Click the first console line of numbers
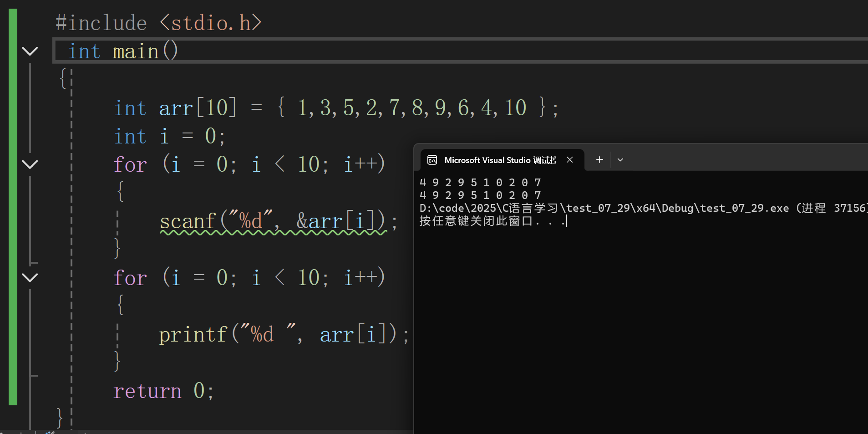The width and height of the screenshot is (868, 434). 480,183
